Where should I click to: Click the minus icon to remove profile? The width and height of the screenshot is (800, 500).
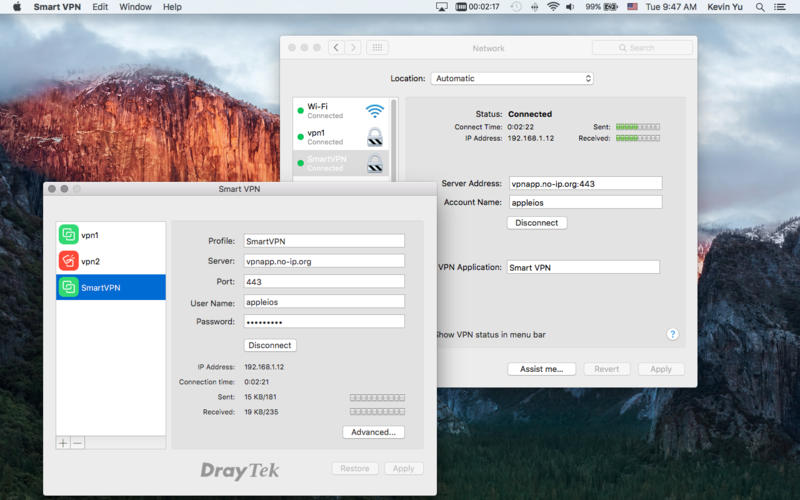point(78,442)
